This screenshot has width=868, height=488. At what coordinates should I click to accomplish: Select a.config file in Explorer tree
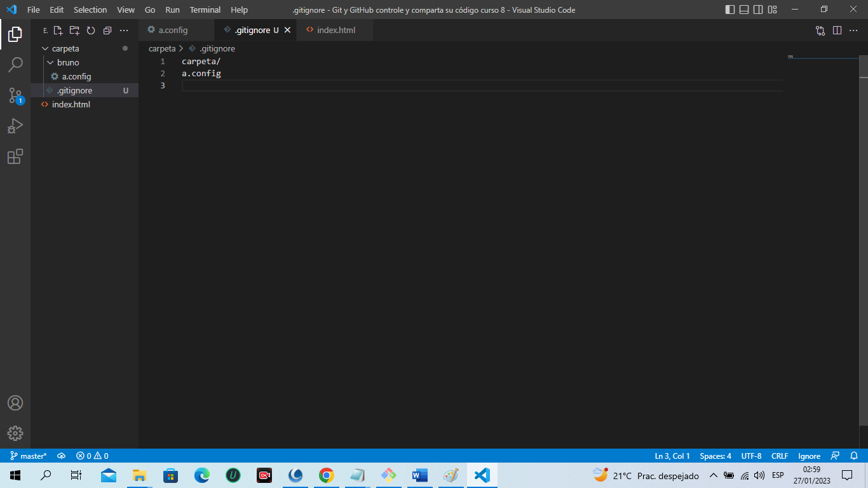85,76
